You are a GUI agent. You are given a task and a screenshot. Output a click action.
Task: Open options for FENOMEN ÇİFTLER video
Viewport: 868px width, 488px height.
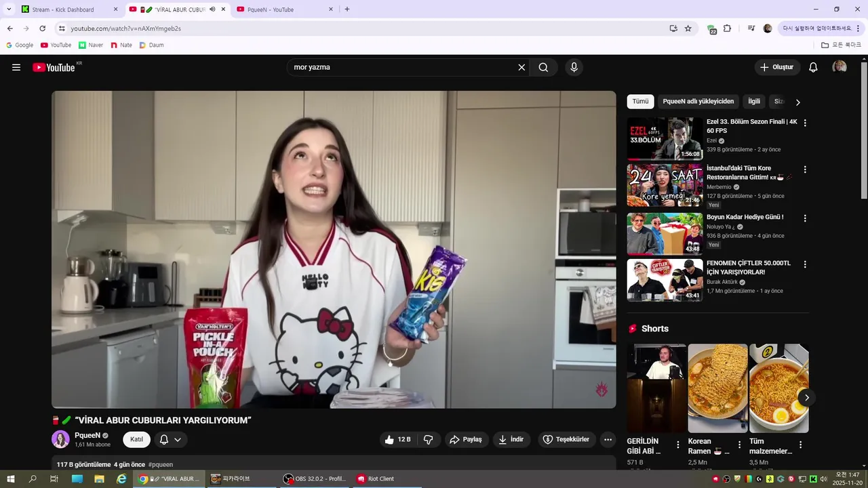point(805,264)
